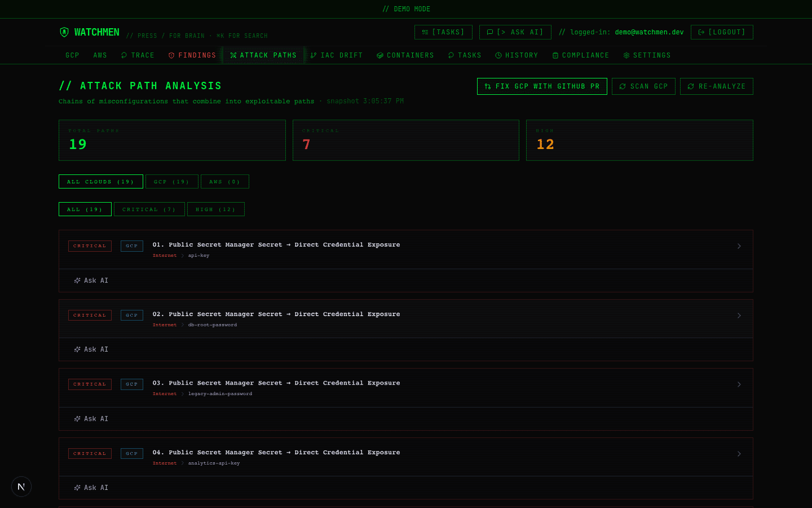Click the [TASKS] header button

[x=443, y=32]
